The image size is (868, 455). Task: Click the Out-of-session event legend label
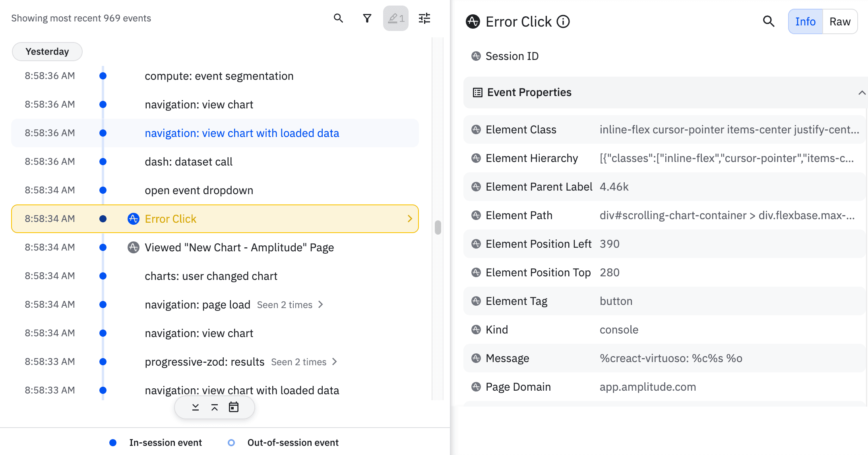(x=293, y=443)
